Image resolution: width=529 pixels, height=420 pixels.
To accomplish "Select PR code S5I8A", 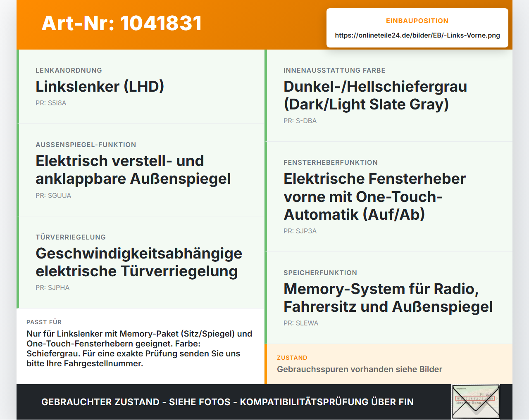I will pos(51,103).
